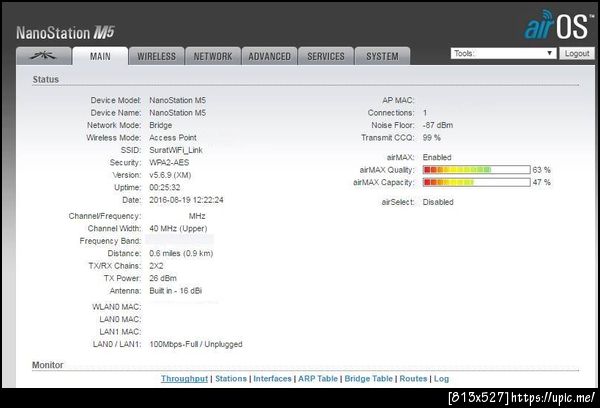600x408 pixels.
Task: Select Transmit CCQ value 99 %
Action: click(x=432, y=138)
